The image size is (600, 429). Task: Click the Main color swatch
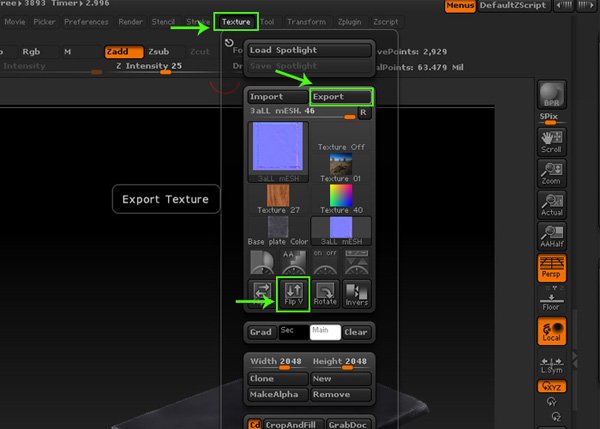click(325, 332)
